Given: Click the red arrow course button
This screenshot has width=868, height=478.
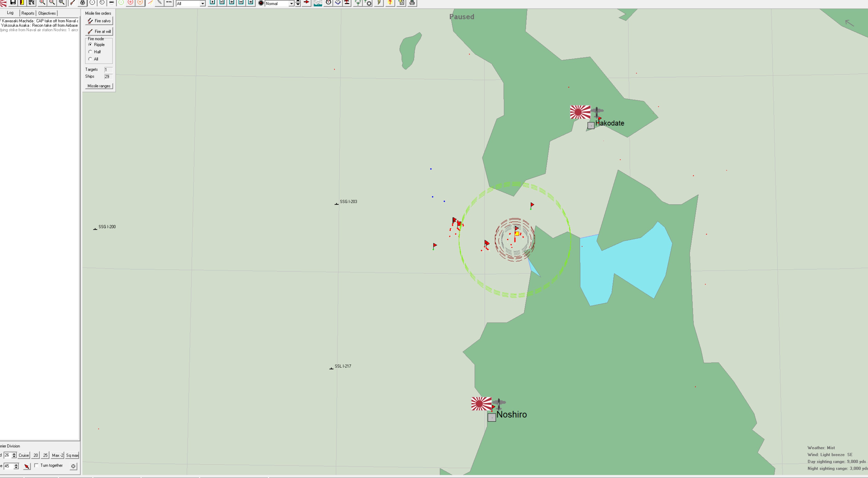Looking at the screenshot, I should tap(27, 466).
